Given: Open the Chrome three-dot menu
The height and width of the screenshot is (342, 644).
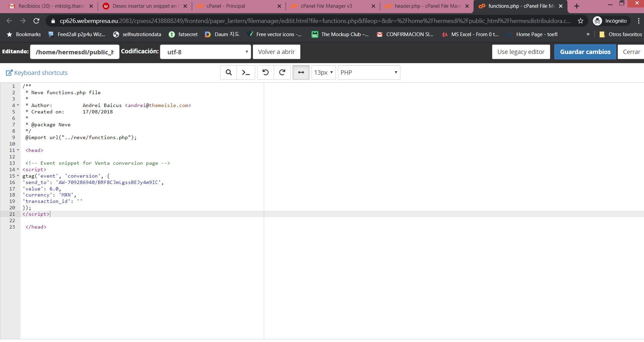Looking at the screenshot, I should point(639,21).
